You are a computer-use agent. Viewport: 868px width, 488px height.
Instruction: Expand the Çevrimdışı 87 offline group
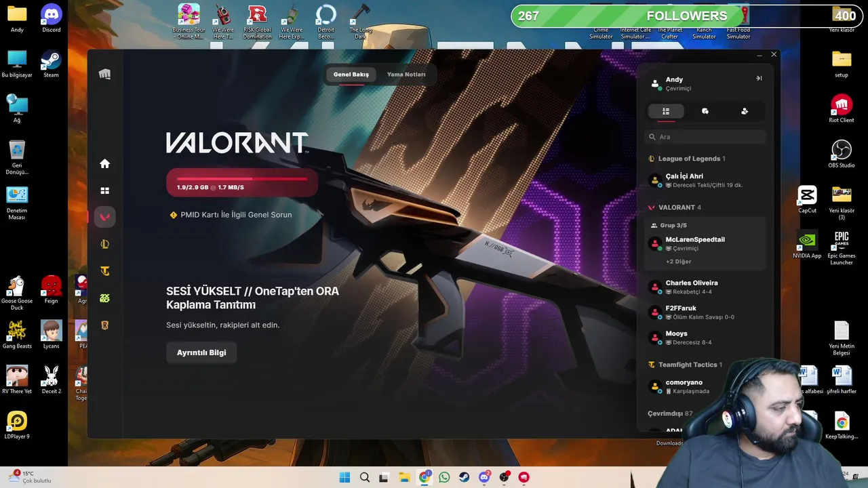(670, 413)
